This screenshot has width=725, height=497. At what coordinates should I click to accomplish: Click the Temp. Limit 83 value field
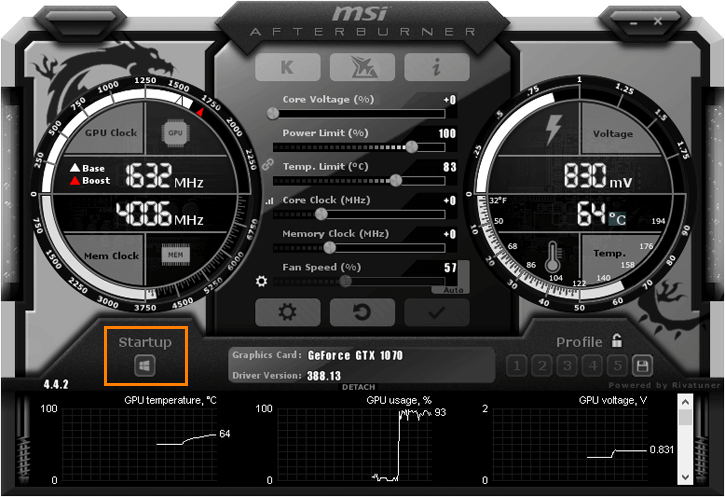click(450, 167)
